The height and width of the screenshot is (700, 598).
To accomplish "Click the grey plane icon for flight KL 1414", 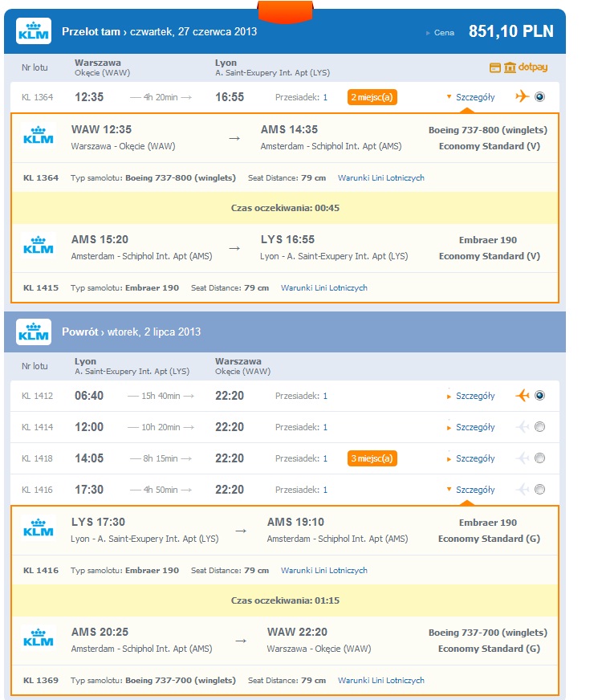I will point(522,427).
